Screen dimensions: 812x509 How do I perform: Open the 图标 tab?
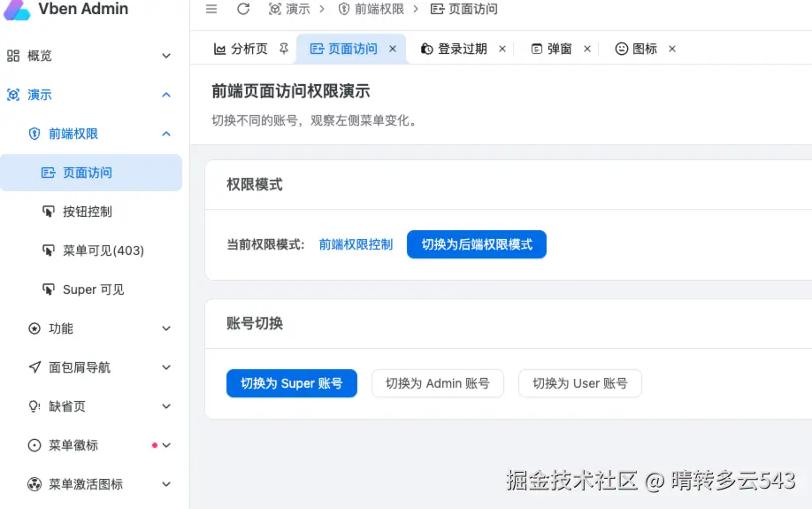(645, 49)
